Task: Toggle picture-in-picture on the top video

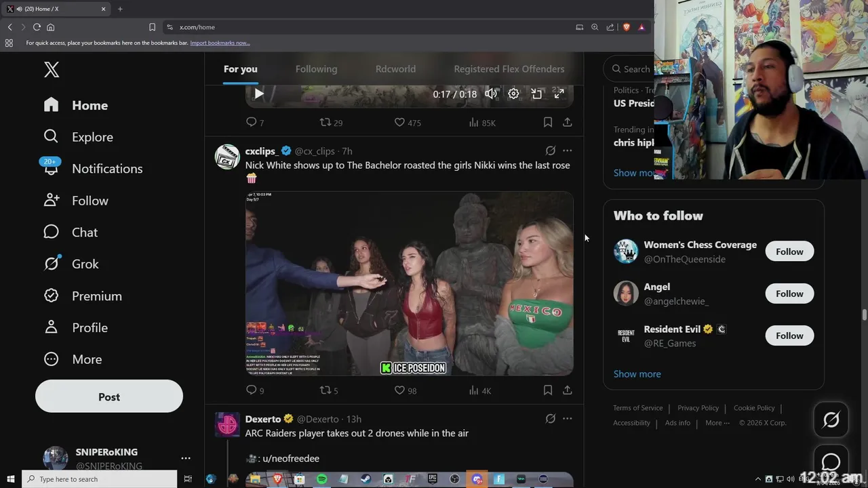Action: (536, 94)
